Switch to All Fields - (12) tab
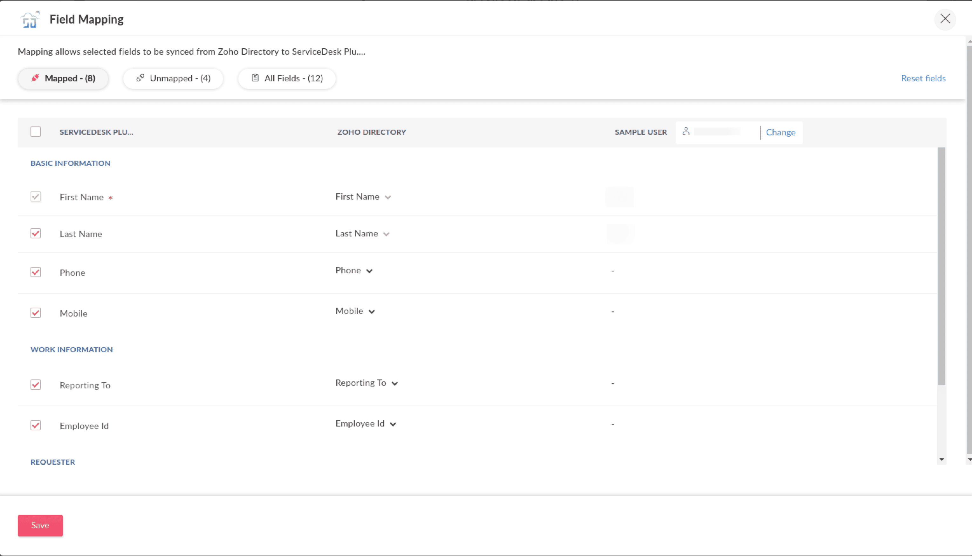The width and height of the screenshot is (972, 560). click(287, 79)
